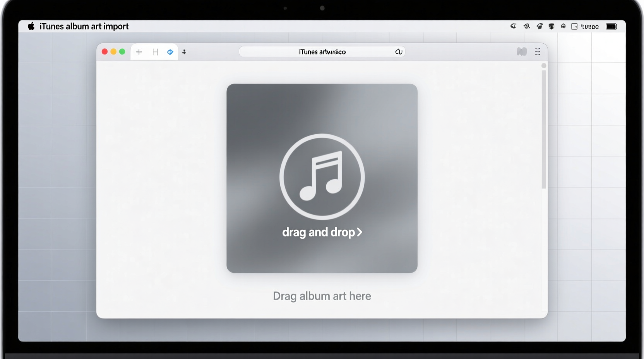Click the 'Drag album art here' text
644x359 pixels.
tap(322, 296)
